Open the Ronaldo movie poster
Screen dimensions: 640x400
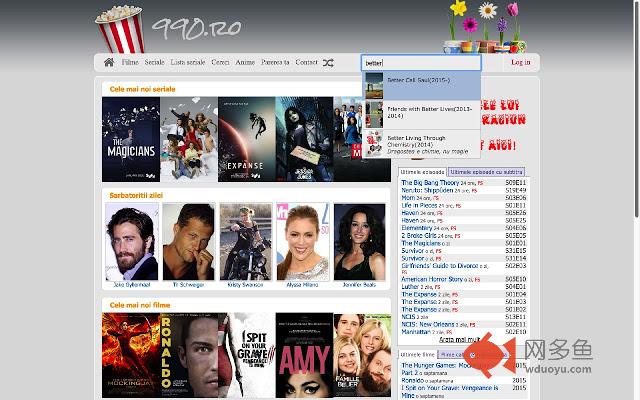pyautogui.click(x=189, y=355)
